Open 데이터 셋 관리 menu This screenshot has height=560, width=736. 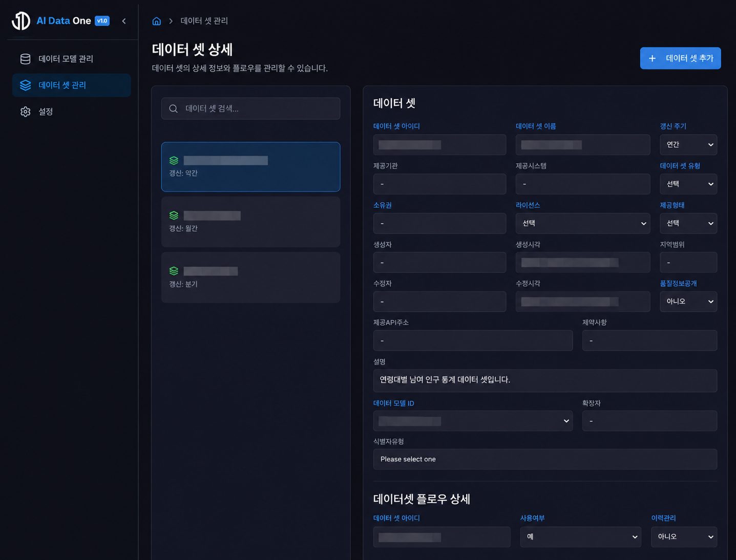pos(72,85)
